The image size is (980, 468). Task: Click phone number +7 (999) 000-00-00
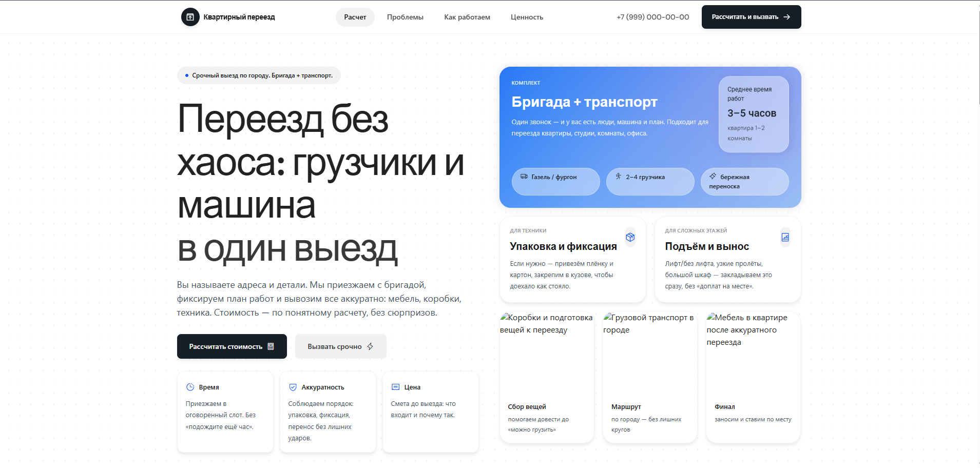tap(652, 17)
